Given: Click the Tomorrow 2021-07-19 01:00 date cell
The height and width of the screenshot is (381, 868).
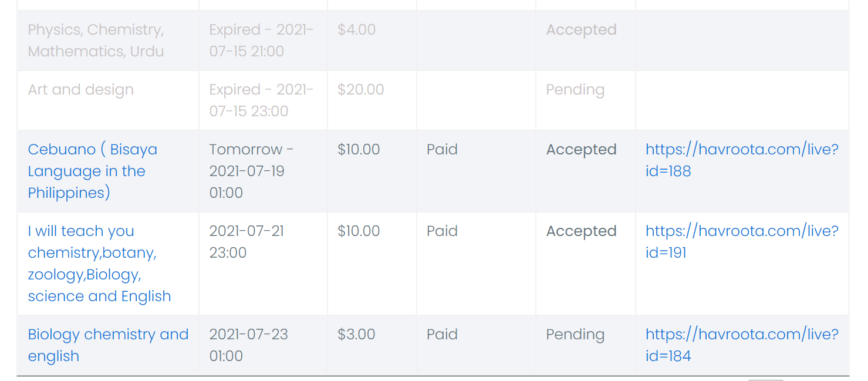Looking at the screenshot, I should [x=251, y=171].
